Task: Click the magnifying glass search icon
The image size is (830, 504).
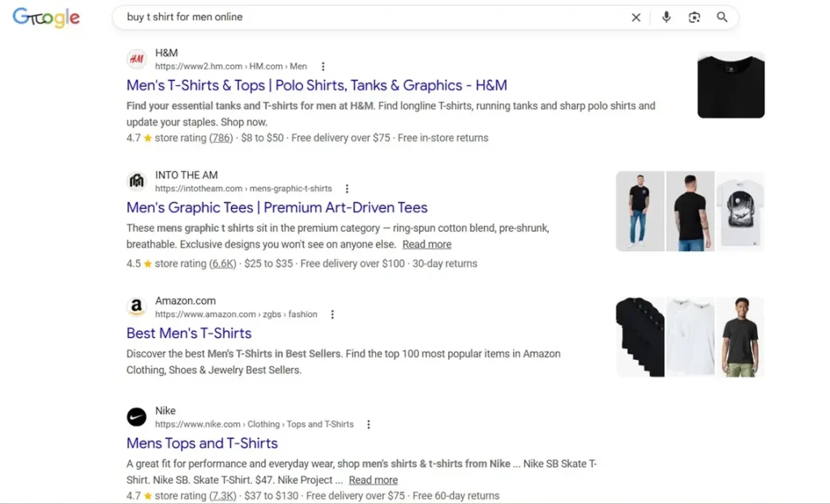Action: coord(721,17)
